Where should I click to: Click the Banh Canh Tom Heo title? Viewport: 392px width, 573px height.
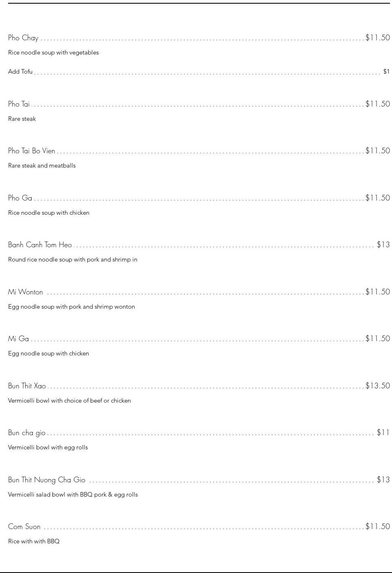tap(40, 245)
